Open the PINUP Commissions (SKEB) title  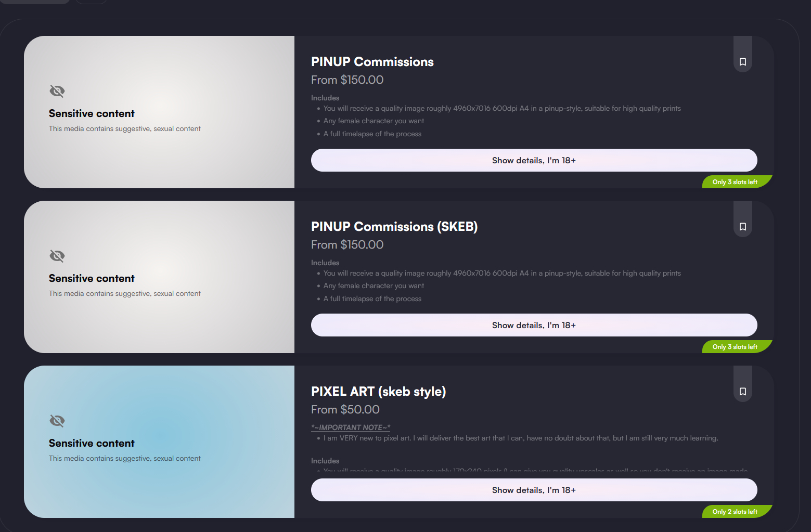click(394, 227)
